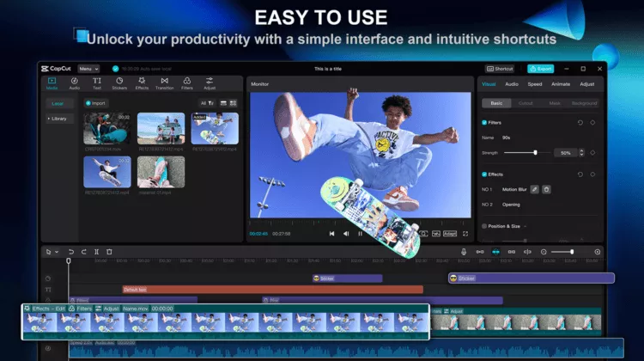Edit the Motion Blur effect pencil icon

click(x=534, y=189)
